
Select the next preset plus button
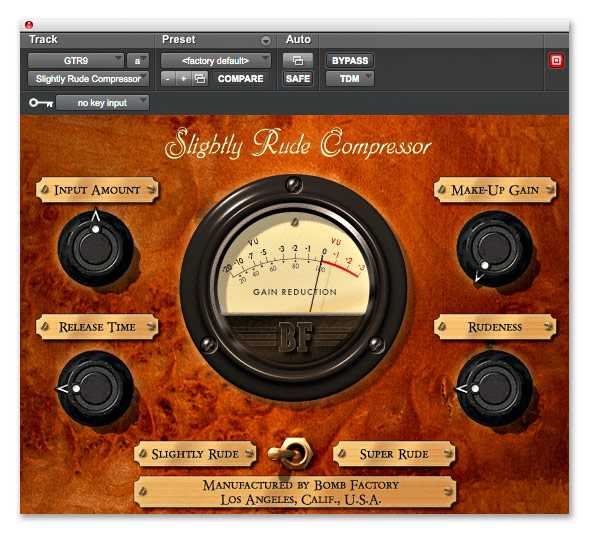coord(184,78)
